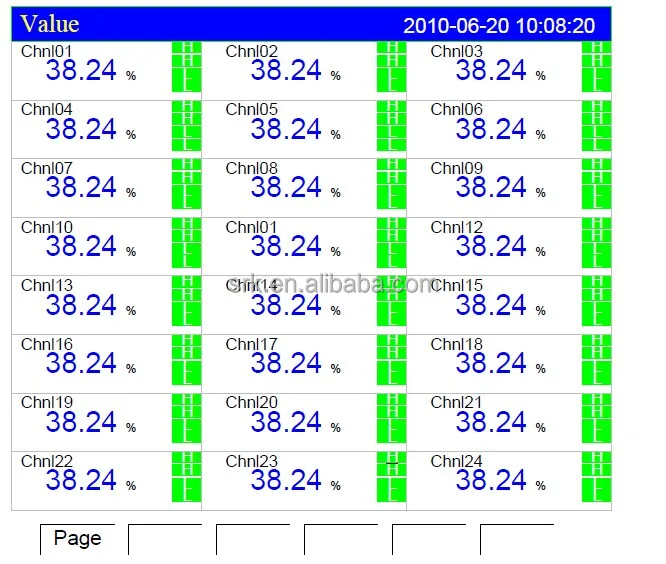
Task: Check Chnl18 alarm status block
Action: coord(596,360)
